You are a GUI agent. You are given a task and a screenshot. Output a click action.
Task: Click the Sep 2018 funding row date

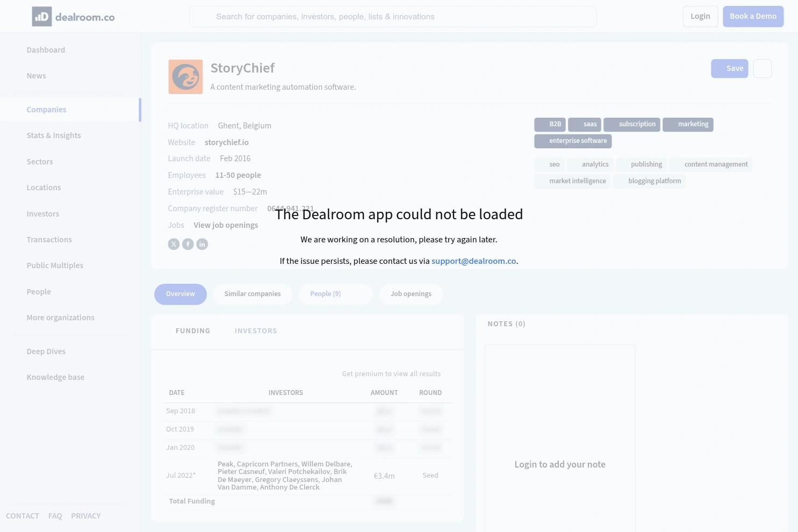tap(181, 411)
